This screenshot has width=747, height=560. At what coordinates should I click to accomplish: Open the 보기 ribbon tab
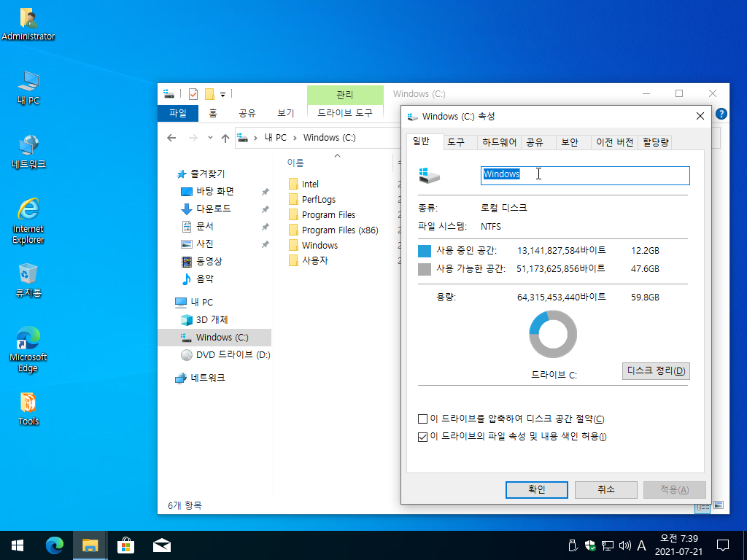[x=285, y=113]
